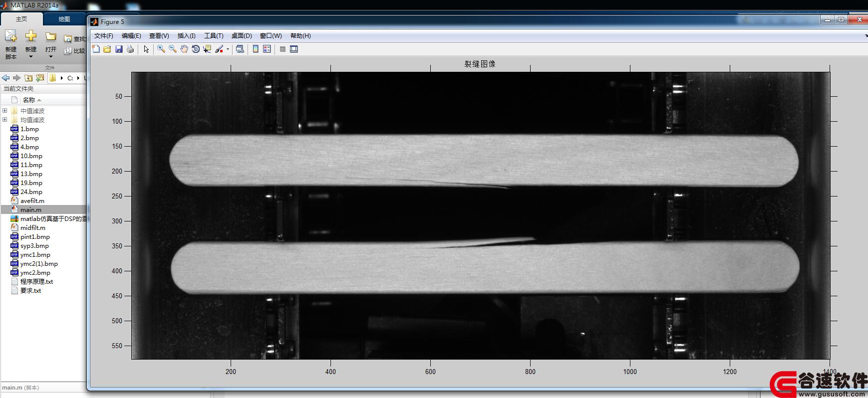Viewport: 868px width, 398px height.
Task: Select the file 10.bmp
Action: coord(31,156)
